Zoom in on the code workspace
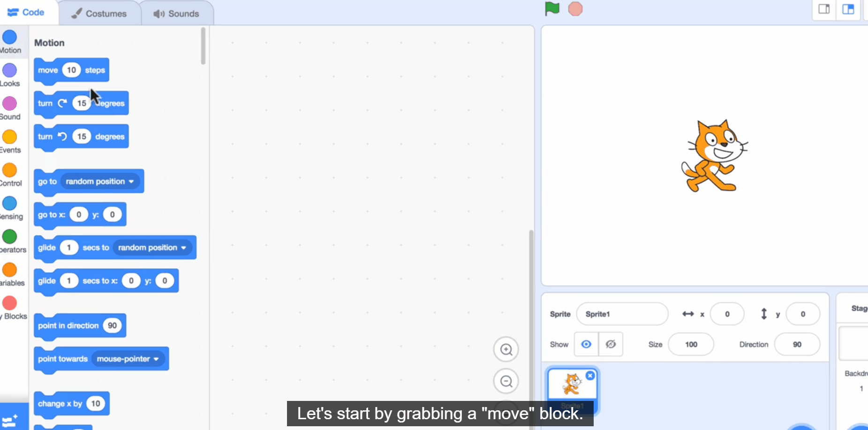 (x=506, y=349)
